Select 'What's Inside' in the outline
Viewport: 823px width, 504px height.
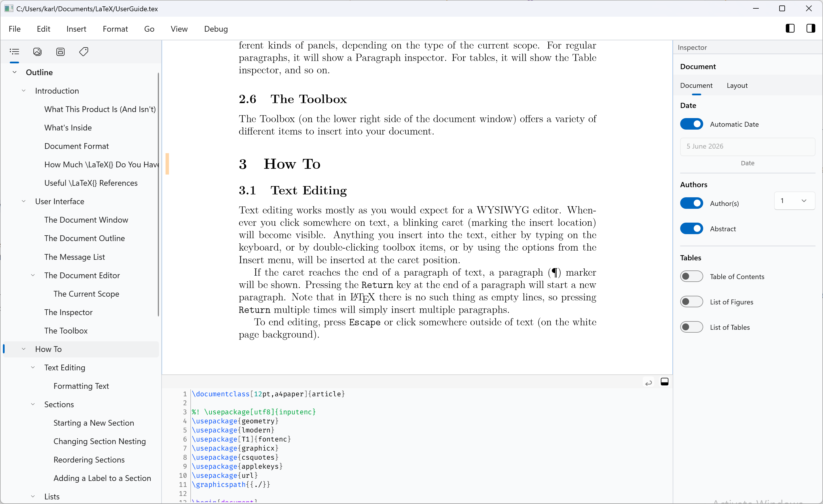[x=68, y=128]
